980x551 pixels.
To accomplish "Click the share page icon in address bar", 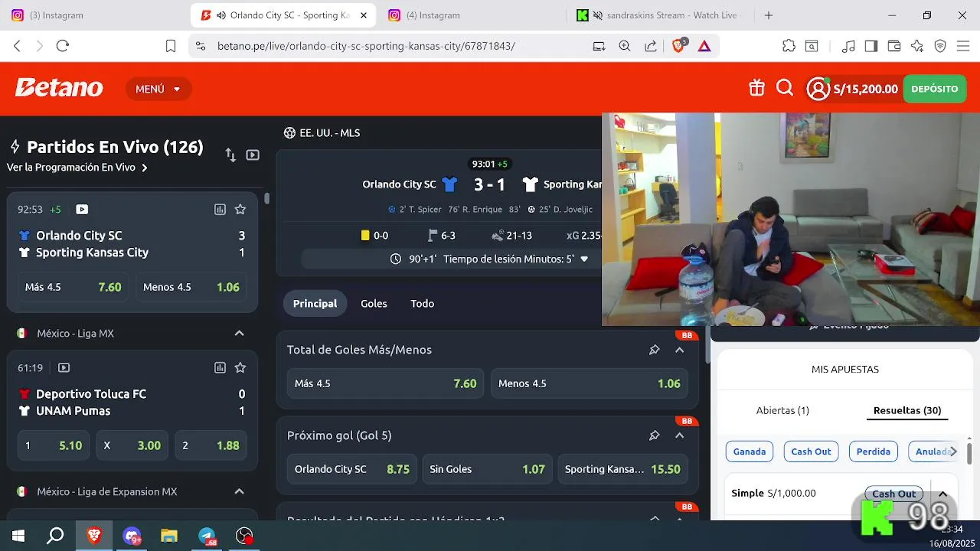I will (x=651, y=46).
